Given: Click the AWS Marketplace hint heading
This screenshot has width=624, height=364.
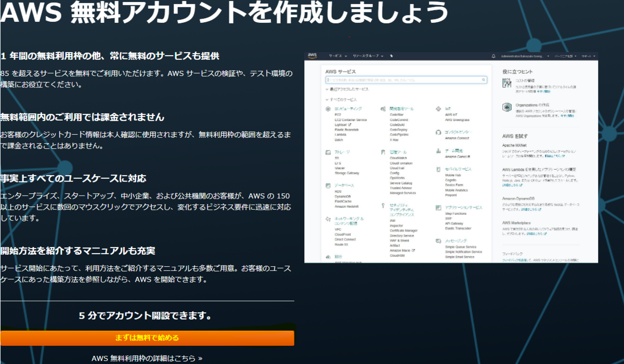Looking at the screenshot, I should [516, 223].
